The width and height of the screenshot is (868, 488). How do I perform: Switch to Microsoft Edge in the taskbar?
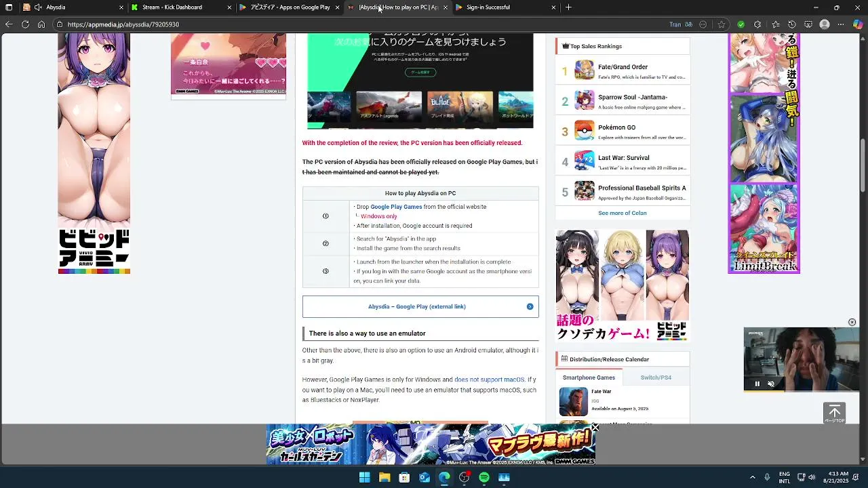(444, 477)
